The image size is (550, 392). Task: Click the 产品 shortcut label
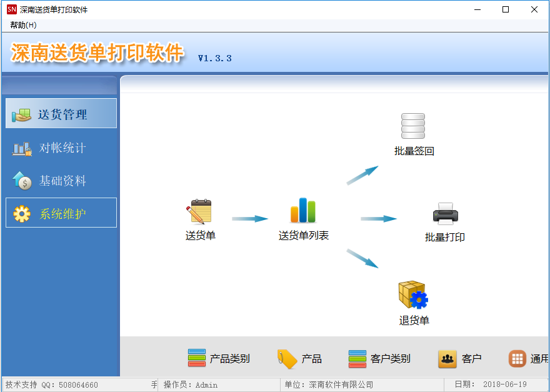pyautogui.click(x=311, y=359)
